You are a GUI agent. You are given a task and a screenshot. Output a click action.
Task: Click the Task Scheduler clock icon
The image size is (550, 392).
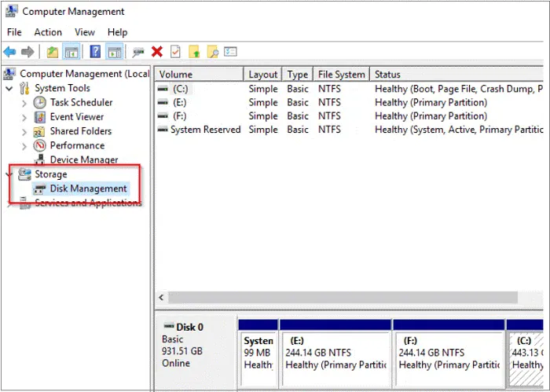(39, 102)
